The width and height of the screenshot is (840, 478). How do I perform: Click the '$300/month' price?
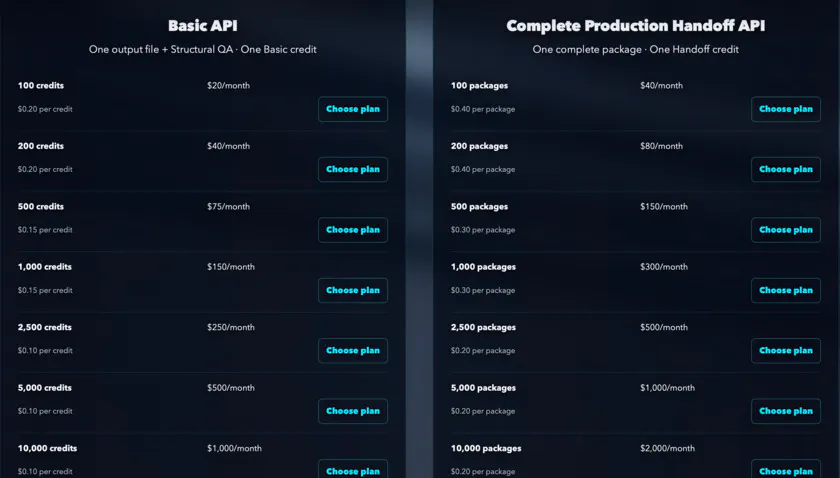[664, 267]
